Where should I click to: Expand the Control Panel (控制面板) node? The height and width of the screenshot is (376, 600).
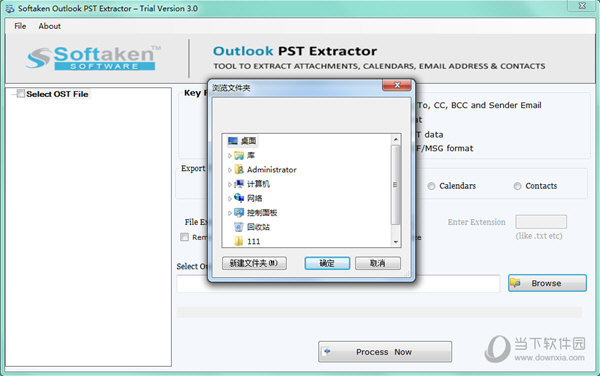(230, 213)
